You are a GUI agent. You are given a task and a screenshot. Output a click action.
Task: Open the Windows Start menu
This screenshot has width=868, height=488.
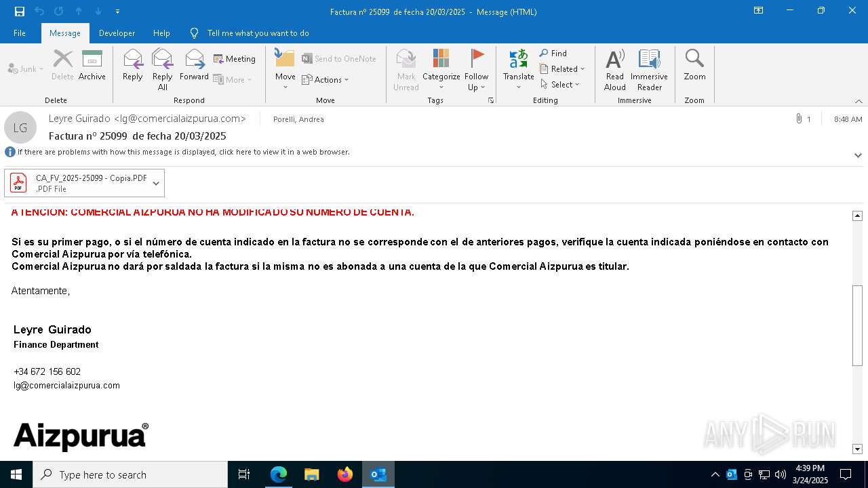(16, 474)
